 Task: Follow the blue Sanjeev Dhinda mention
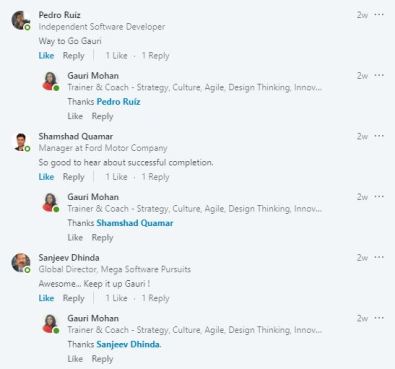(128, 344)
